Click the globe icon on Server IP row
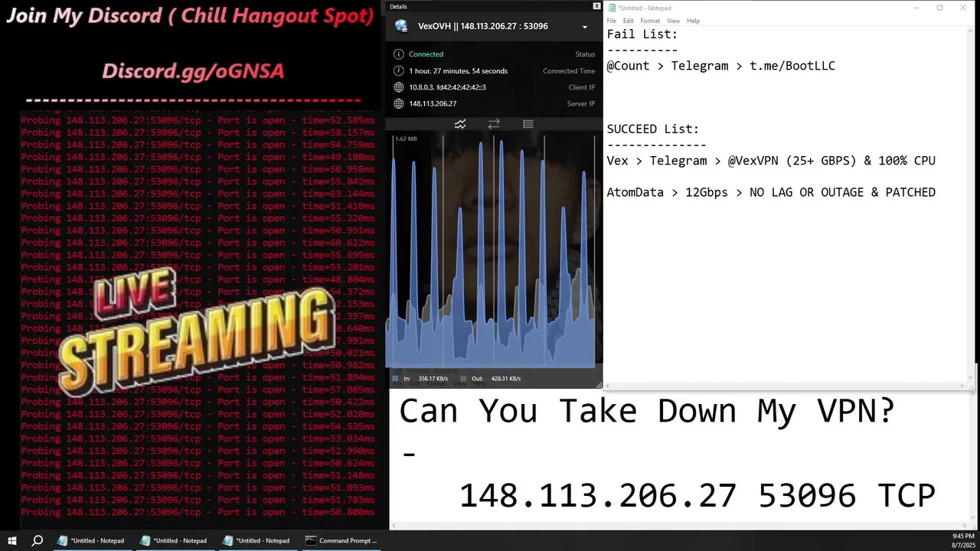Viewport: 980px width, 551px height. [x=398, y=103]
